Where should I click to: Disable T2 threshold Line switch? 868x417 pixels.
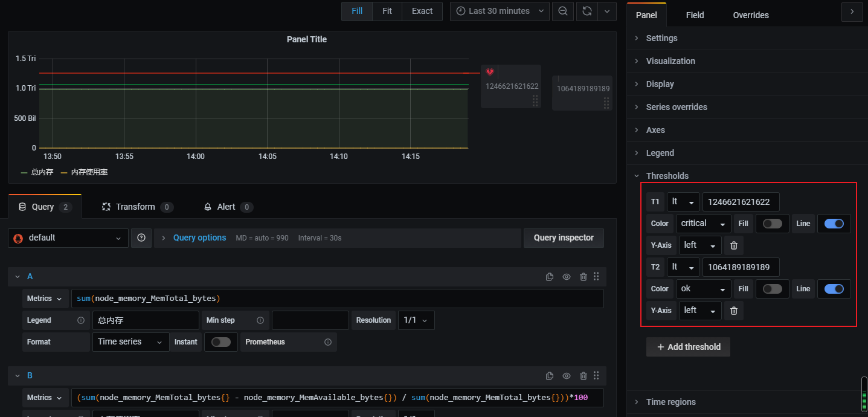834,289
